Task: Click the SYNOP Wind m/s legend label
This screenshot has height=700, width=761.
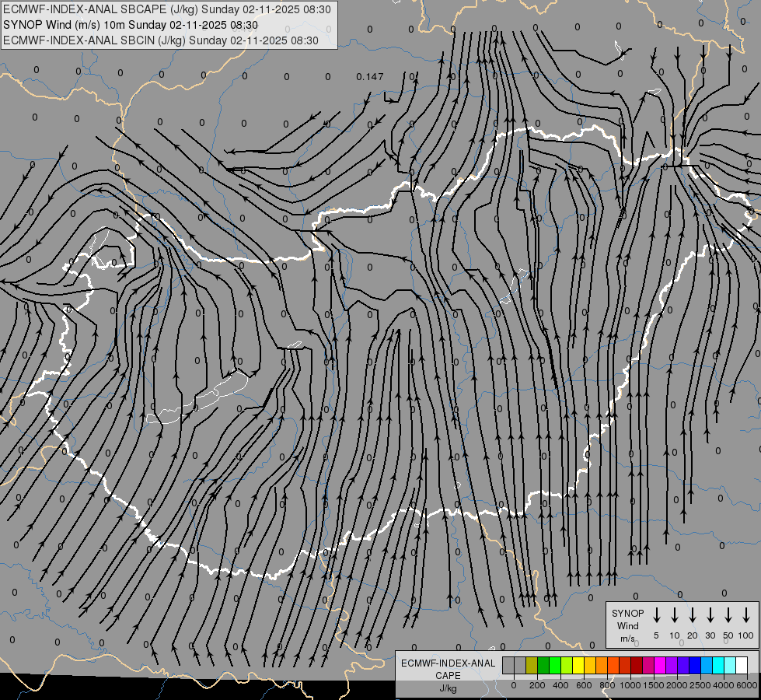Action: click(x=627, y=626)
